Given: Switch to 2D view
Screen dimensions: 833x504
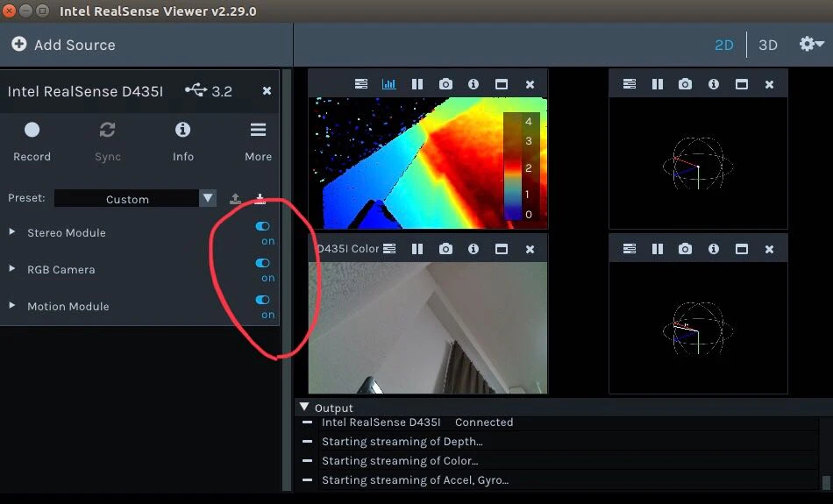Looking at the screenshot, I should click(x=723, y=46).
